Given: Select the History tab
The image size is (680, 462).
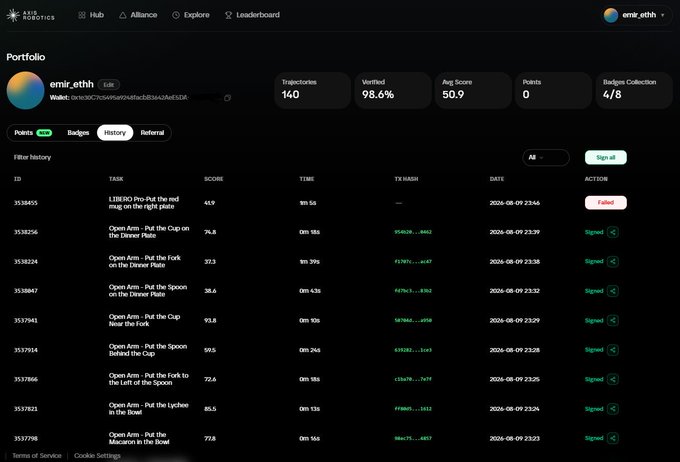Looking at the screenshot, I should pyautogui.click(x=115, y=133).
